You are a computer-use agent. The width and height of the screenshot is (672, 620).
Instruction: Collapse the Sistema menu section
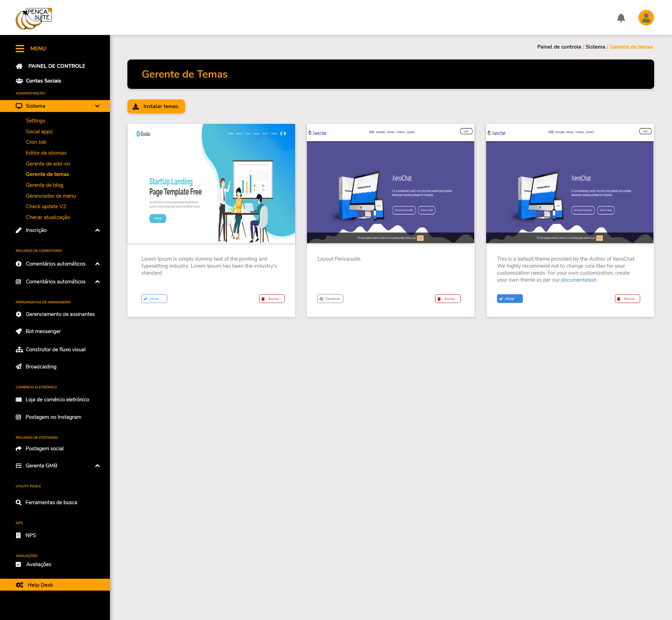[97, 106]
